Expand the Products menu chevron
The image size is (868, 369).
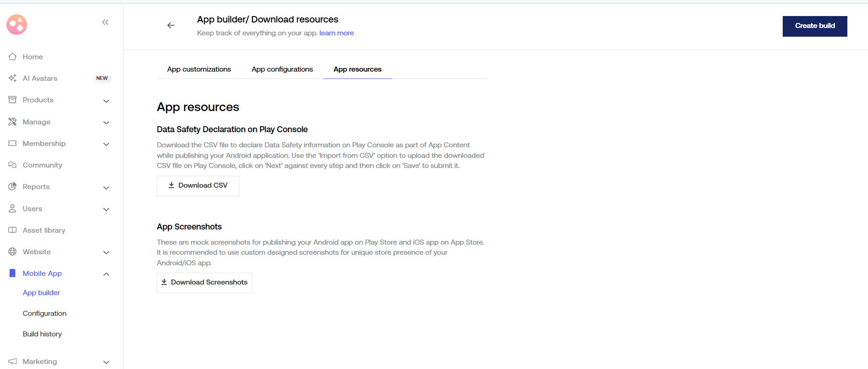(x=106, y=101)
